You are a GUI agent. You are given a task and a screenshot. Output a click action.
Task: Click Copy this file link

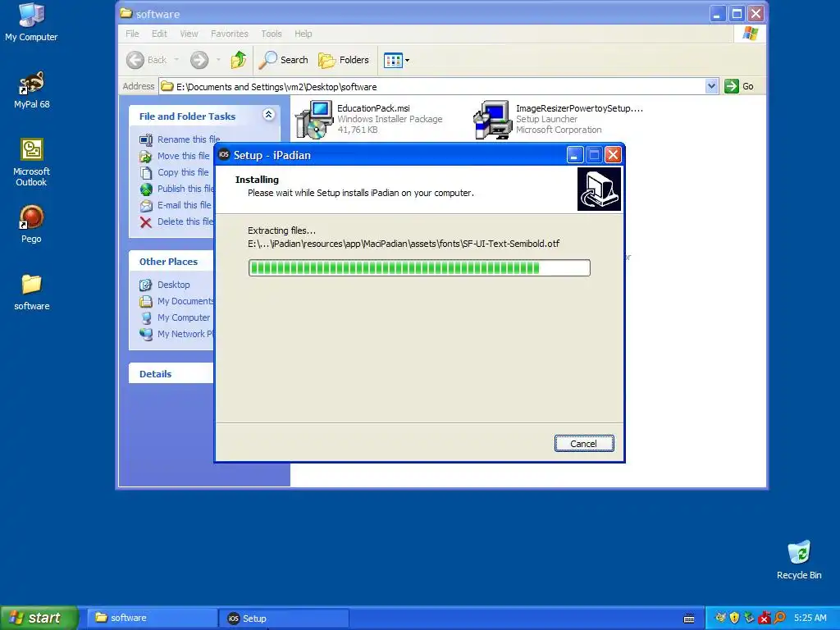pyautogui.click(x=183, y=172)
